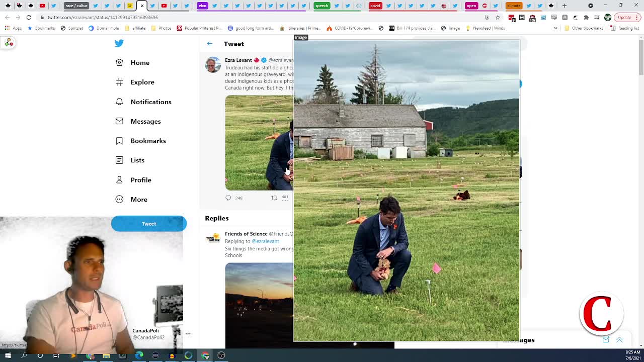
Task: Click the Twitter bird logo
Action: [x=119, y=43]
